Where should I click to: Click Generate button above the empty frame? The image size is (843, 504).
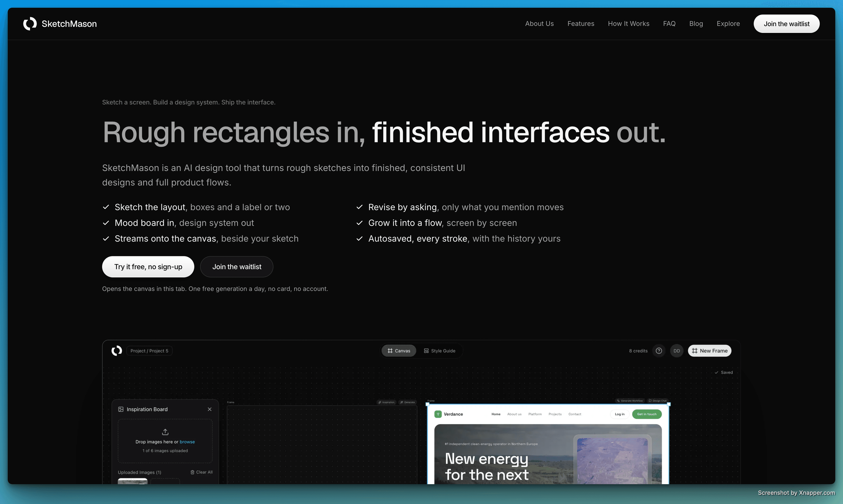click(x=407, y=402)
